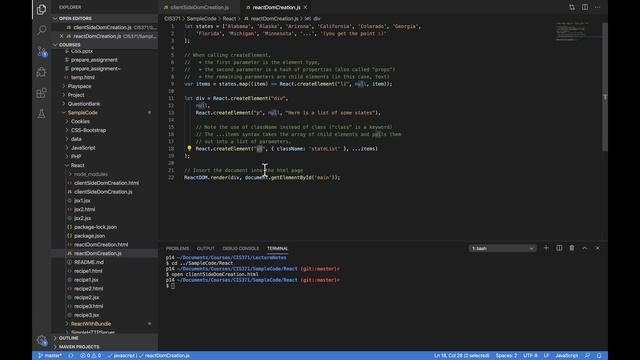Expand the node_modules folder
The height and width of the screenshot is (360, 640).
pos(91,174)
